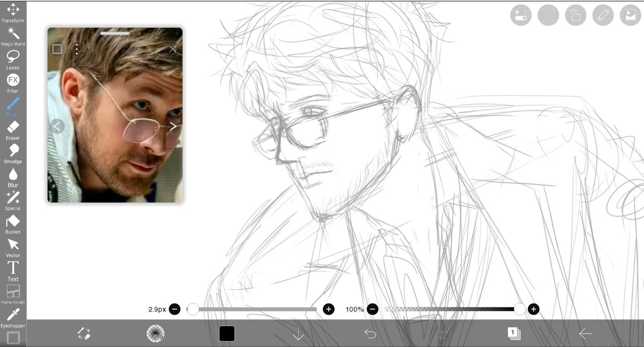Select the Vector tool
The height and width of the screenshot is (347, 644).
tap(13, 247)
